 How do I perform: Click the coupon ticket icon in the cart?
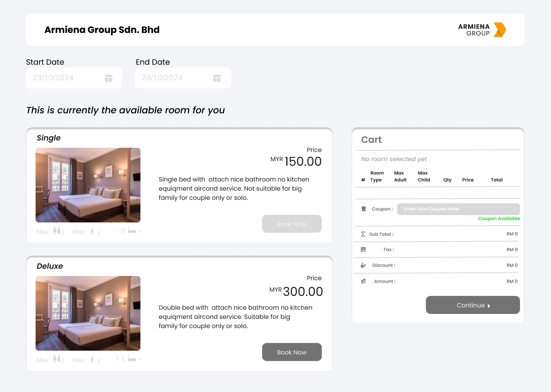click(x=364, y=209)
